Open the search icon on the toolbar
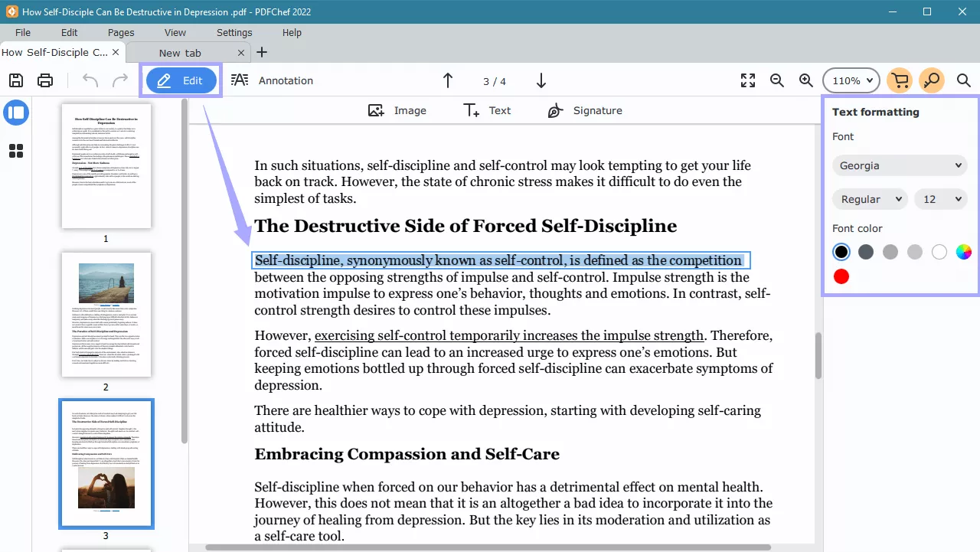The width and height of the screenshot is (980, 552). pos(963,80)
